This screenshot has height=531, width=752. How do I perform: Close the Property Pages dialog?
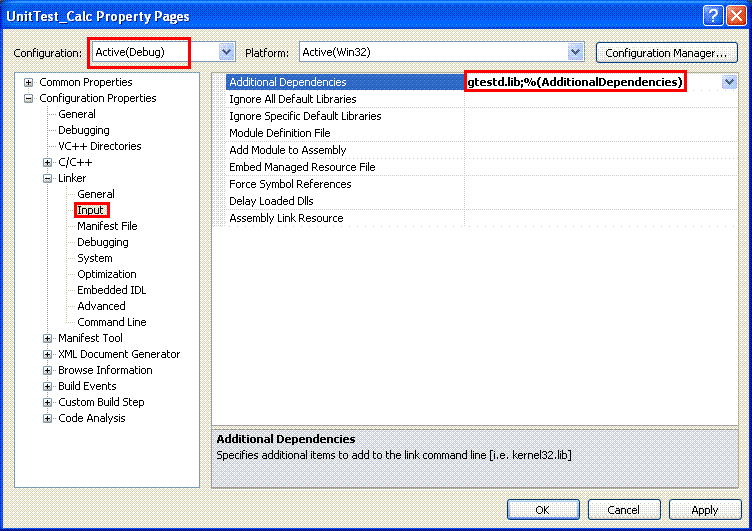(x=736, y=15)
